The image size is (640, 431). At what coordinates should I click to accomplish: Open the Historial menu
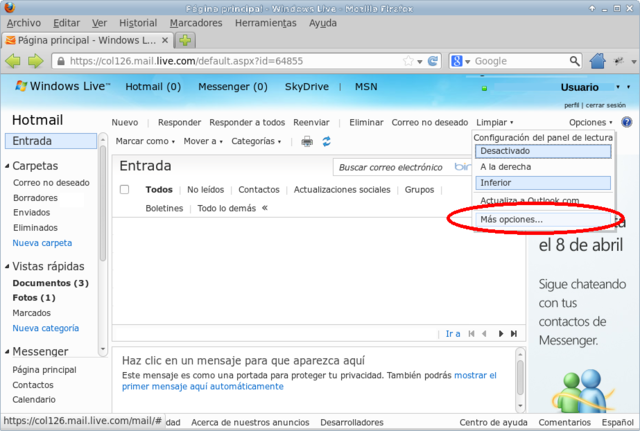click(138, 23)
